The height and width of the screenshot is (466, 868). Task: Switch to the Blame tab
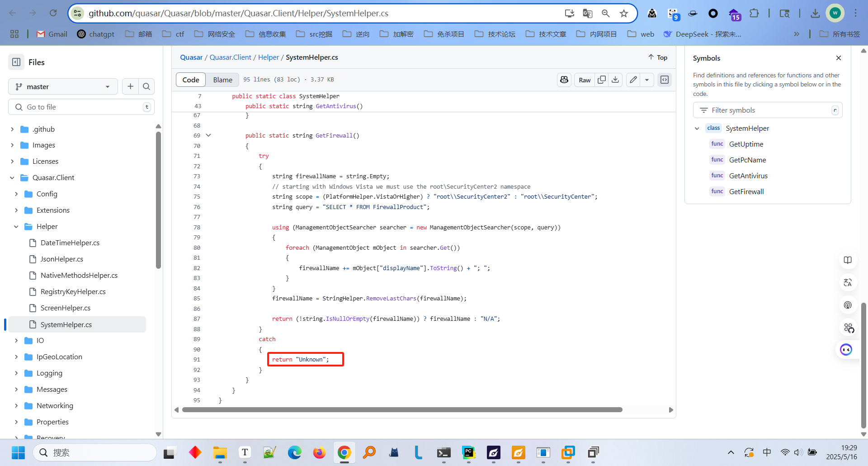[x=222, y=80]
